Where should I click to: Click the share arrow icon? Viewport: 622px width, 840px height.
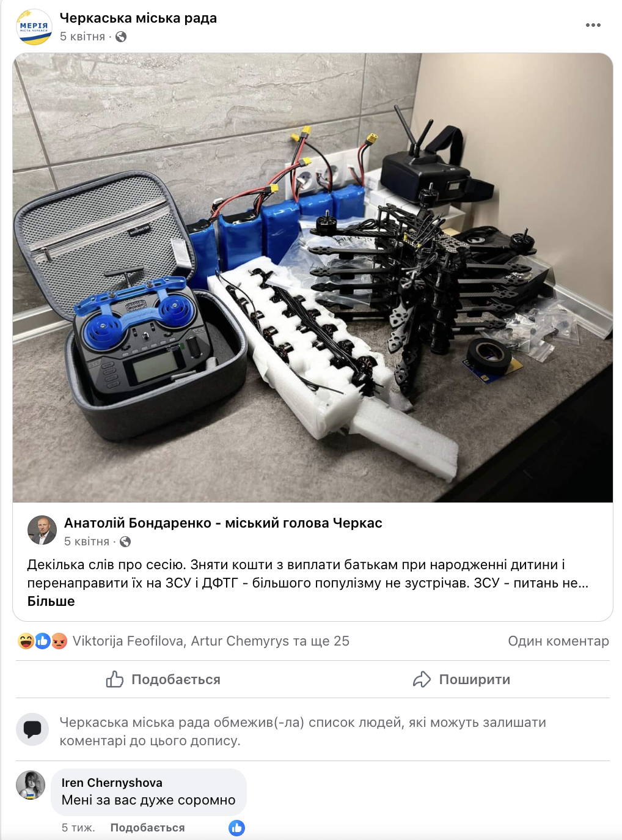click(422, 679)
